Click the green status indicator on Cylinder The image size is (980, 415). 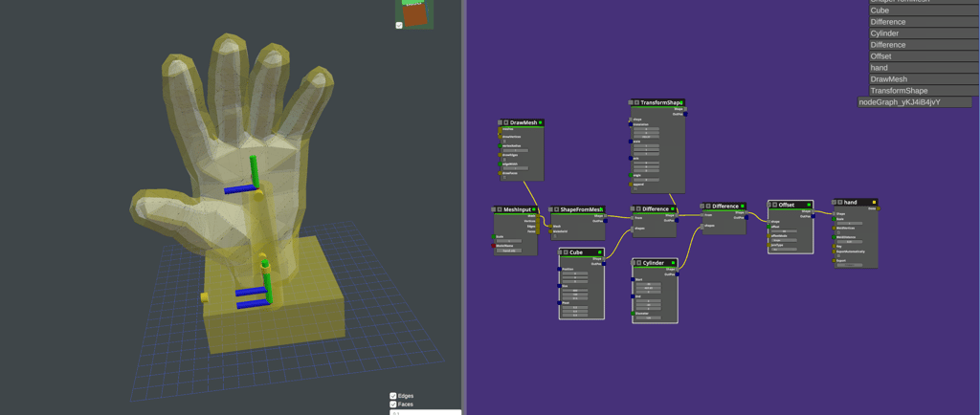coord(673,263)
